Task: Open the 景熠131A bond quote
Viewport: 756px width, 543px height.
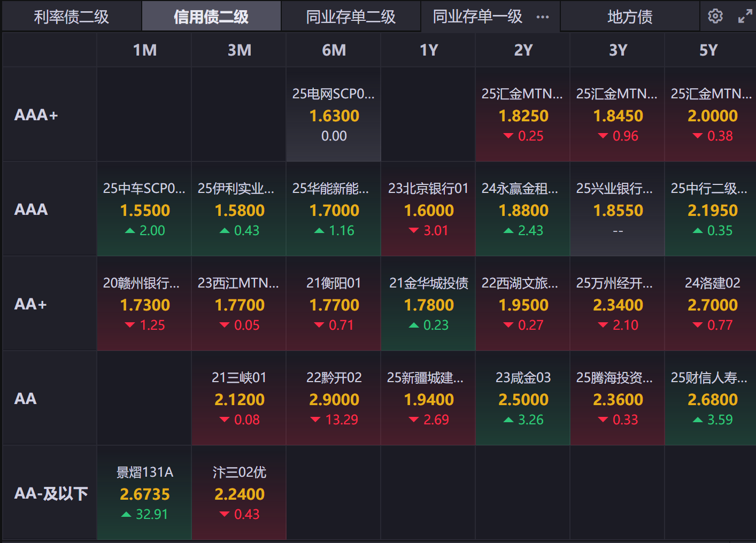Action: [144, 493]
